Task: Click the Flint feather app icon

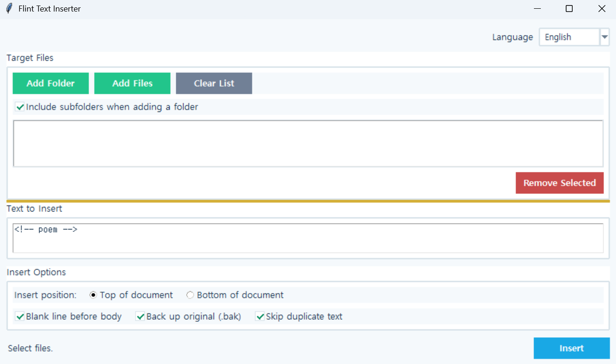Action: coord(9,8)
